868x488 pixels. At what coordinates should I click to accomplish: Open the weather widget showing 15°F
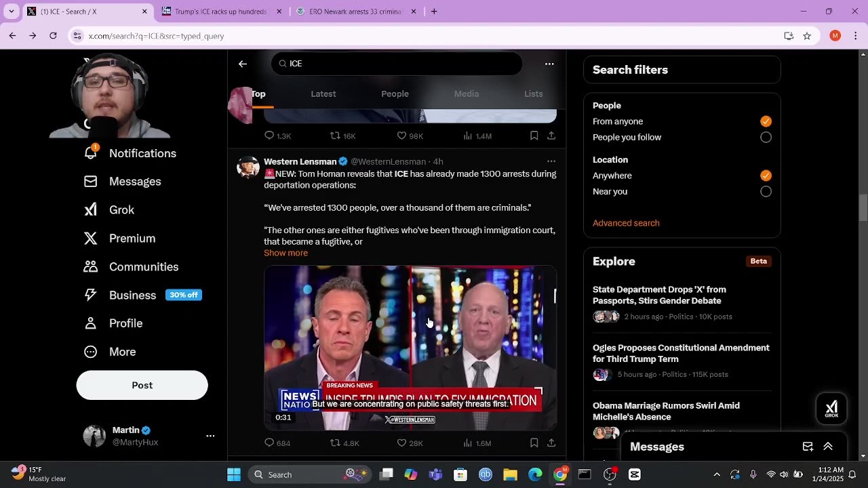click(x=39, y=474)
